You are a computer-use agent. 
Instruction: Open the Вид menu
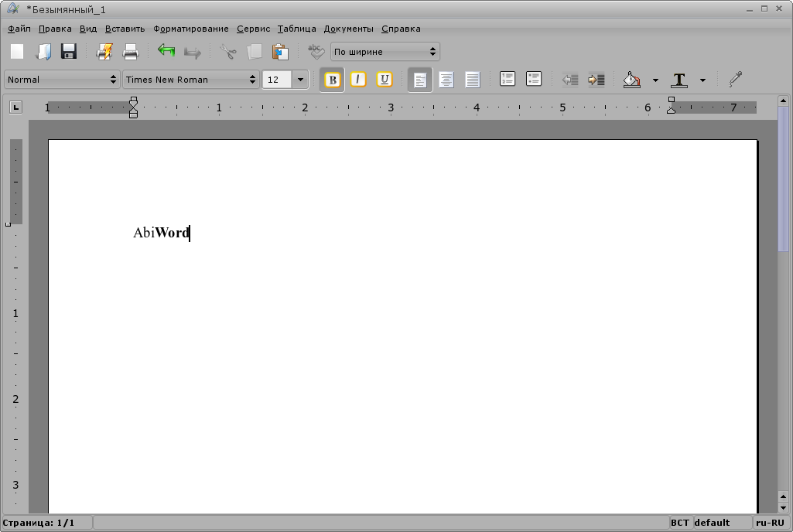[x=88, y=29]
